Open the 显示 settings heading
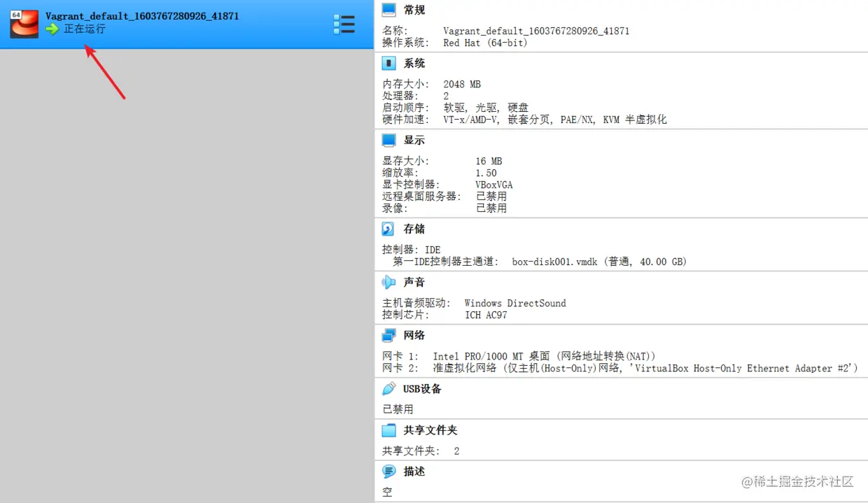Image resolution: width=868 pixels, height=503 pixels. pos(414,141)
